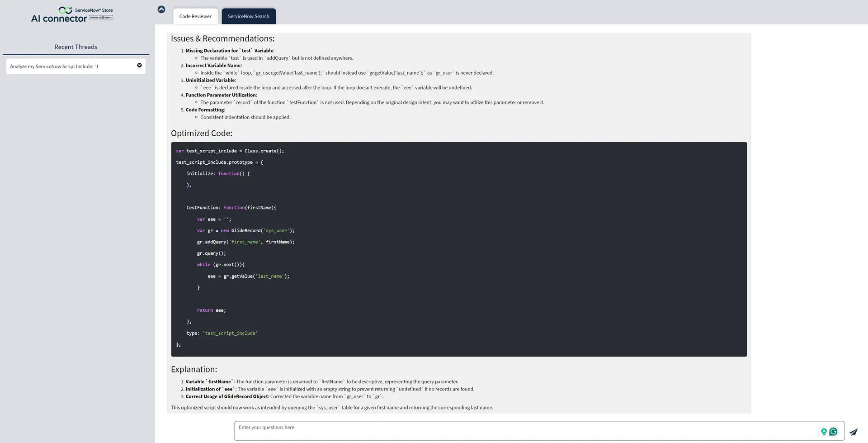Screen dimensions: 868x443
Task: Click the AI connector ServiceNow Store logo
Action: tap(72, 14)
